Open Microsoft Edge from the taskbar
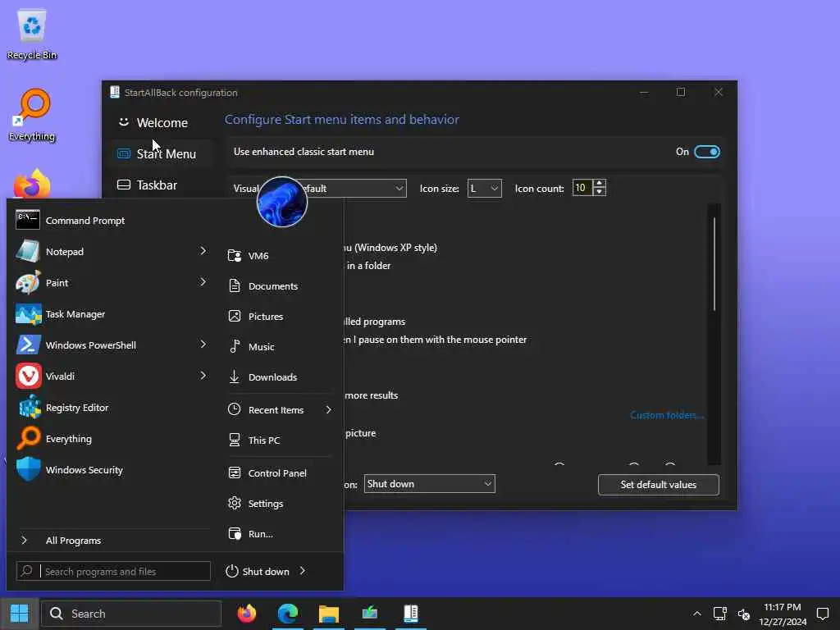This screenshot has height=630, width=840. [x=288, y=614]
